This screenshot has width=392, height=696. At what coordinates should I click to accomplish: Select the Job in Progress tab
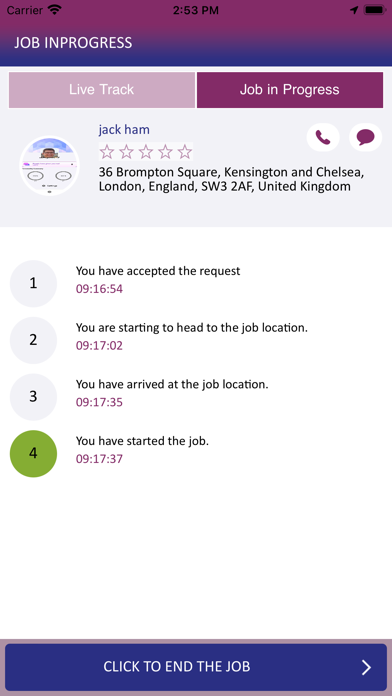[289, 90]
